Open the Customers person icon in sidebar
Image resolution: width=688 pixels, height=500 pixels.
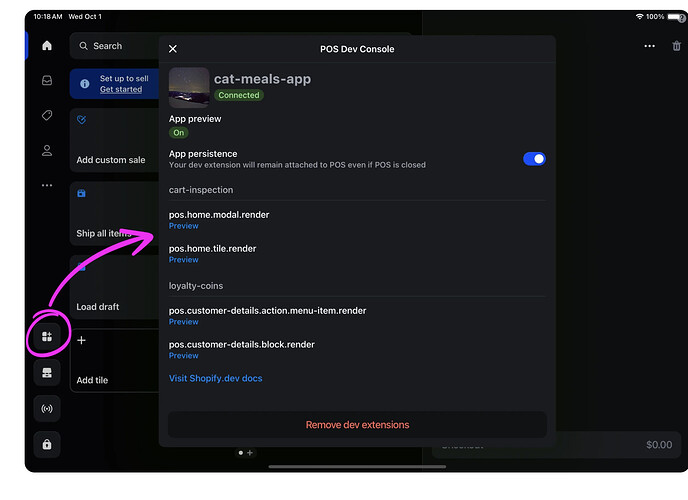tap(47, 150)
